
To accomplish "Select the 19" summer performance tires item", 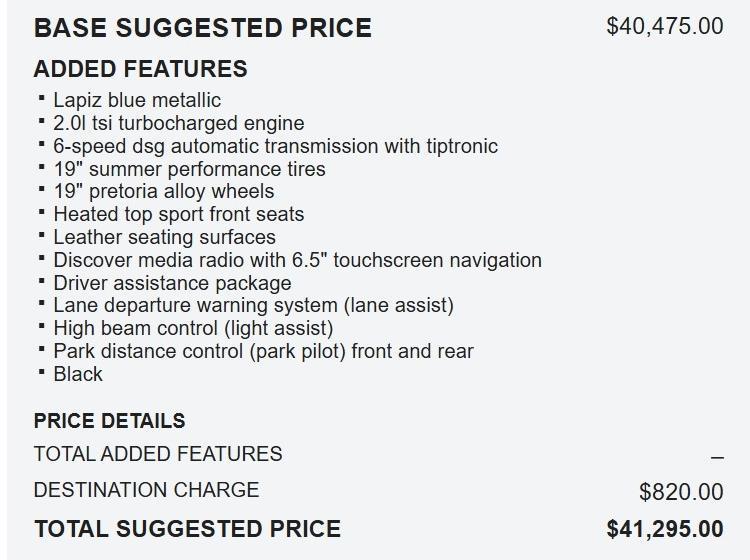I will 189,169.
